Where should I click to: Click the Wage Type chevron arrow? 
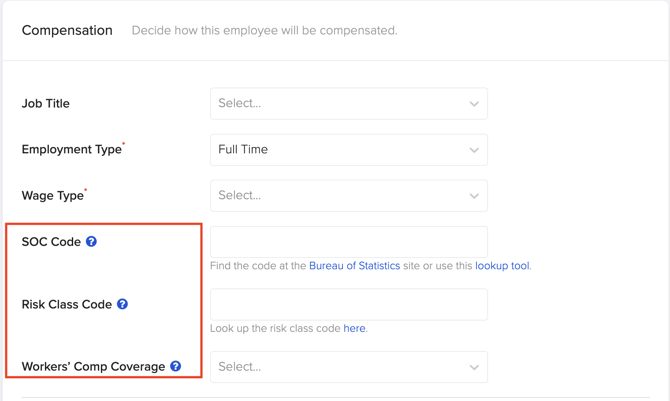tap(474, 196)
